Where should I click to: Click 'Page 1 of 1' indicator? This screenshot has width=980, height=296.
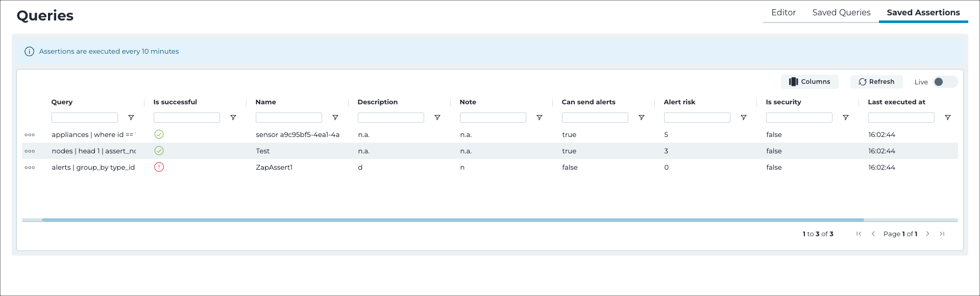point(900,234)
